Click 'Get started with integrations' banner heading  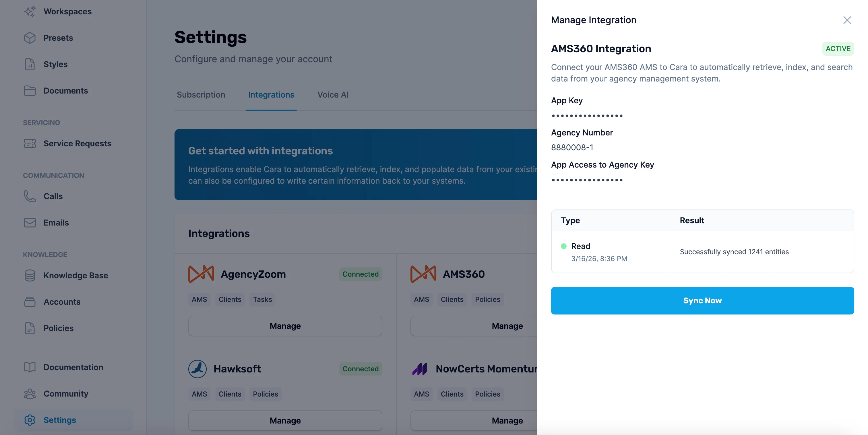click(260, 151)
